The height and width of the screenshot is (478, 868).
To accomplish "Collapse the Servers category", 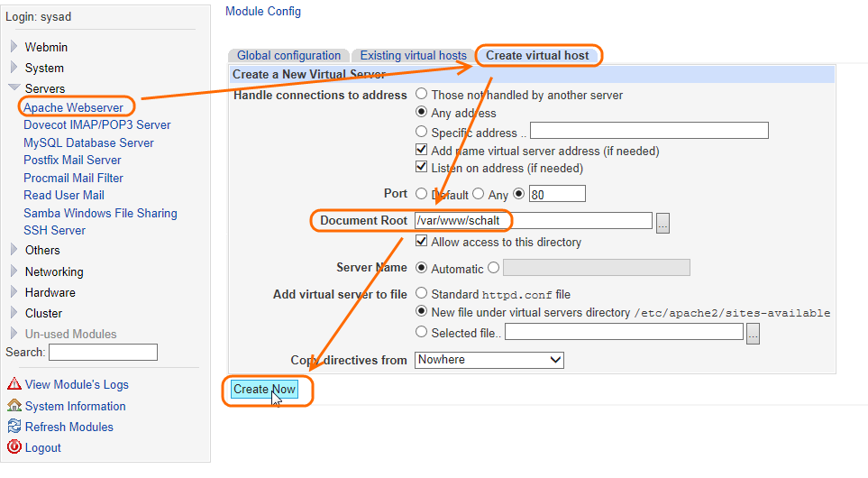I will pos(14,88).
